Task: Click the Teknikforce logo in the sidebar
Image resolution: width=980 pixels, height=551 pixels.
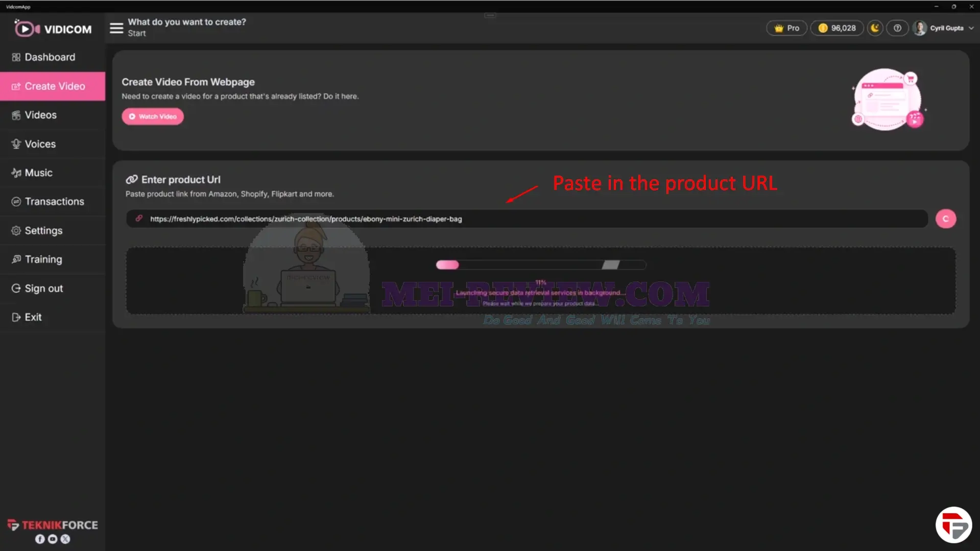Action: tap(53, 525)
